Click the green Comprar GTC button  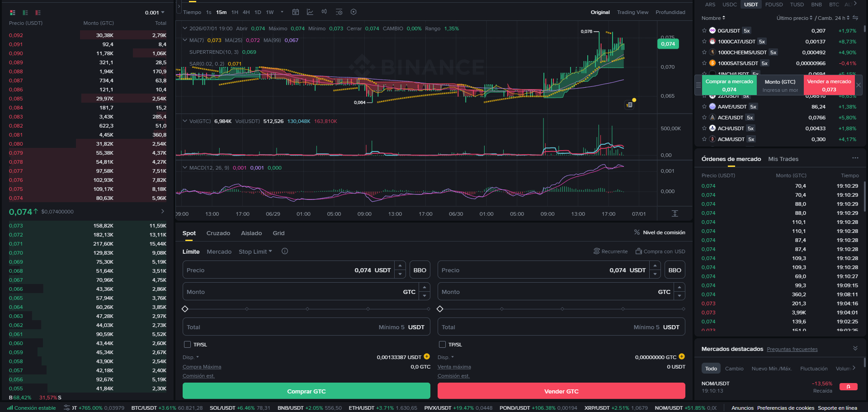[307, 391]
